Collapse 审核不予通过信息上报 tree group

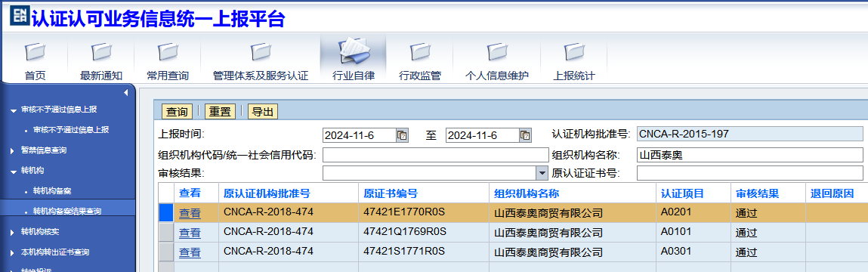14,110
